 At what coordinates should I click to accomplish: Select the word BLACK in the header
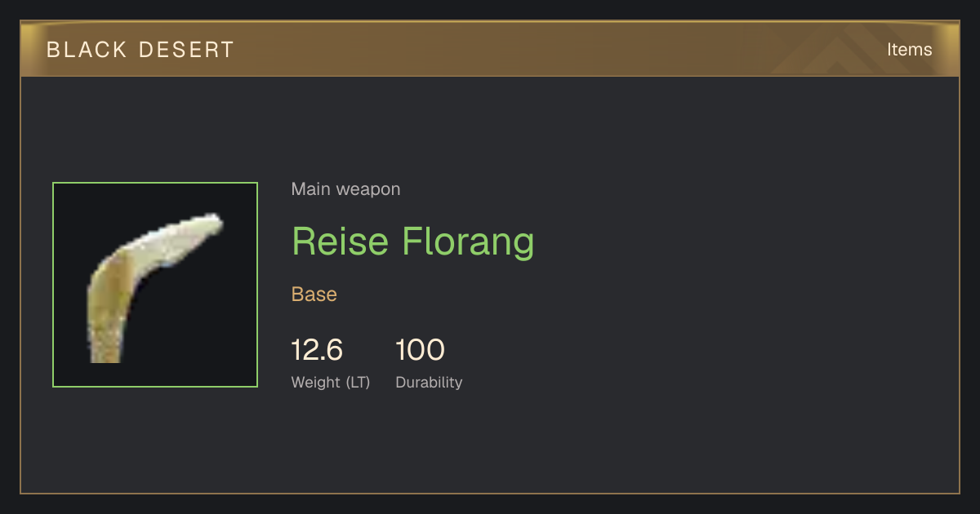87,50
